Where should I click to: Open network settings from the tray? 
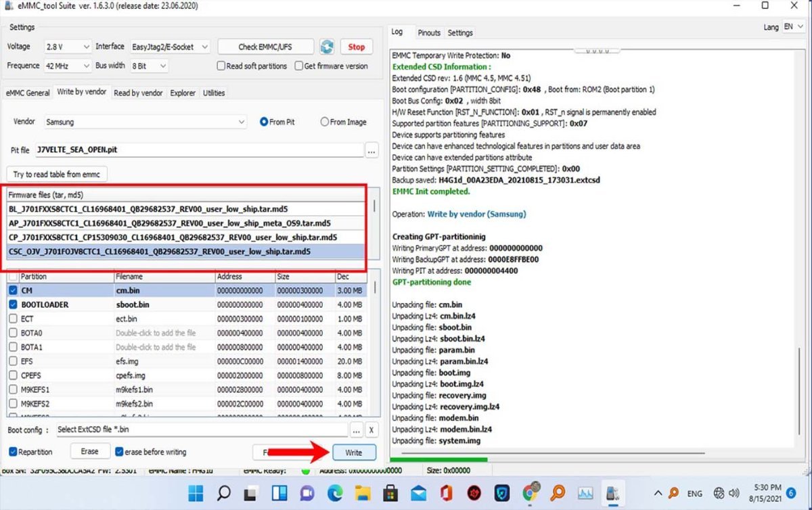coord(719,492)
